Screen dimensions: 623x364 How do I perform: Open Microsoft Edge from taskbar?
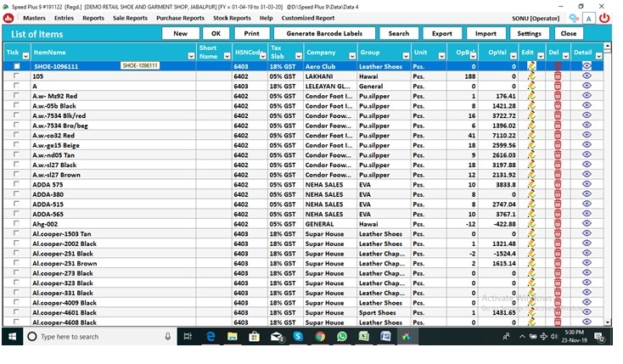(210, 337)
